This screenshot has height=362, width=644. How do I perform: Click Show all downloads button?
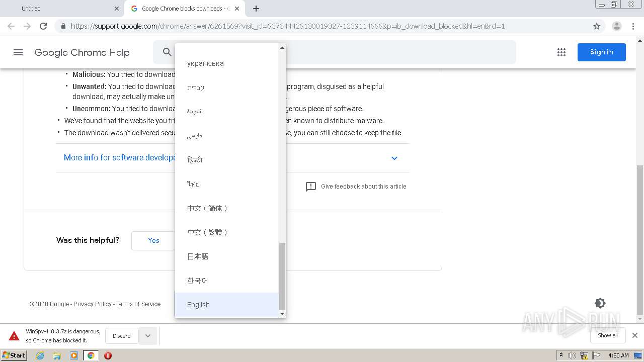[x=608, y=335]
